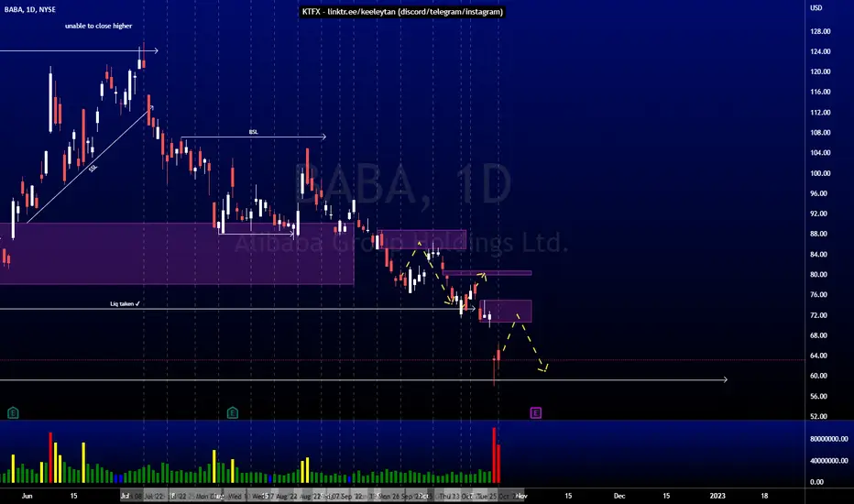Click the USD currency label
The width and height of the screenshot is (854, 504).
pyautogui.click(x=816, y=7)
